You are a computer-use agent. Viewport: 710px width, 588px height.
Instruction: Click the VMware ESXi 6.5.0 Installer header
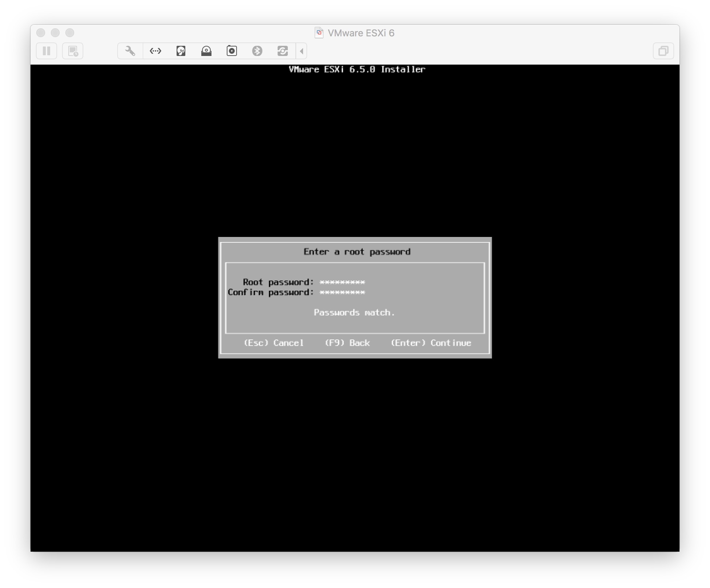tap(356, 69)
